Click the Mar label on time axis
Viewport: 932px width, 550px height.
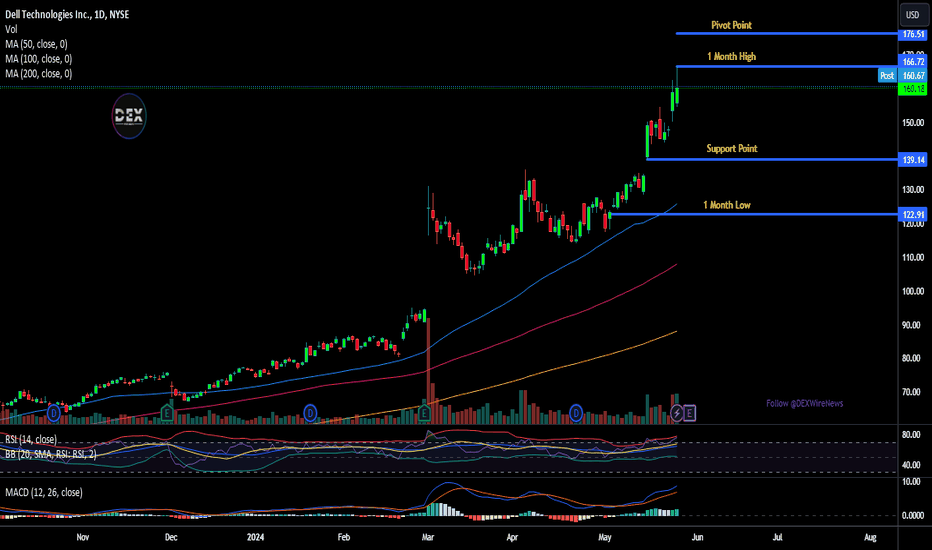point(427,537)
